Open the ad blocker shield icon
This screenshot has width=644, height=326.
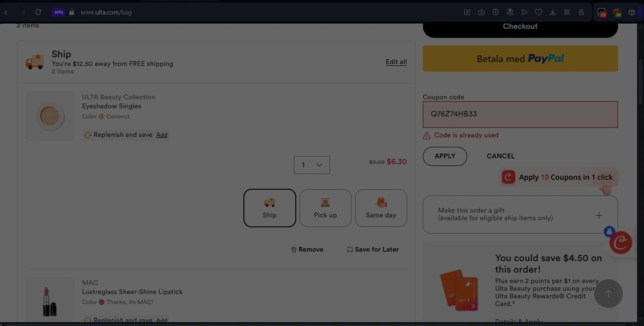(x=495, y=12)
